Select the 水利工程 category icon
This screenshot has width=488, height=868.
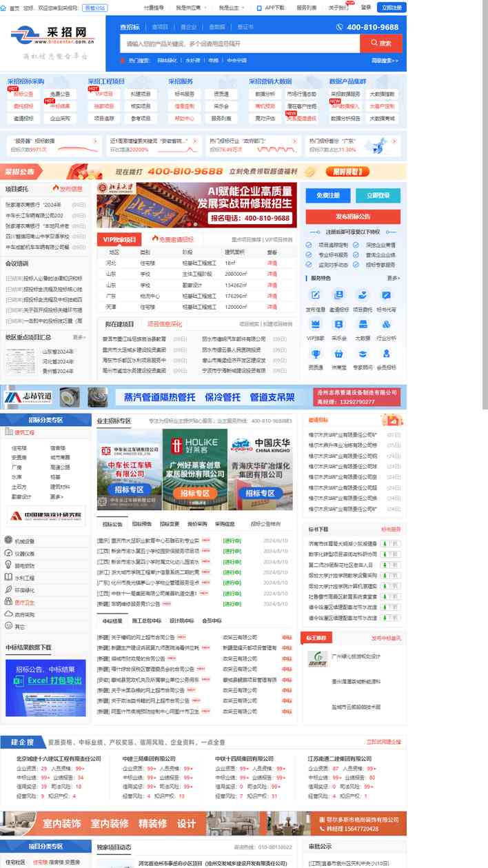point(8,578)
